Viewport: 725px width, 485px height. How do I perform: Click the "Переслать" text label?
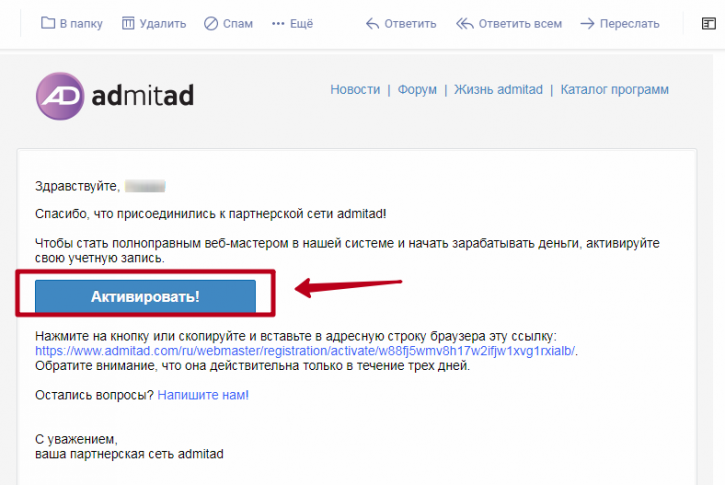pyautogui.click(x=630, y=24)
